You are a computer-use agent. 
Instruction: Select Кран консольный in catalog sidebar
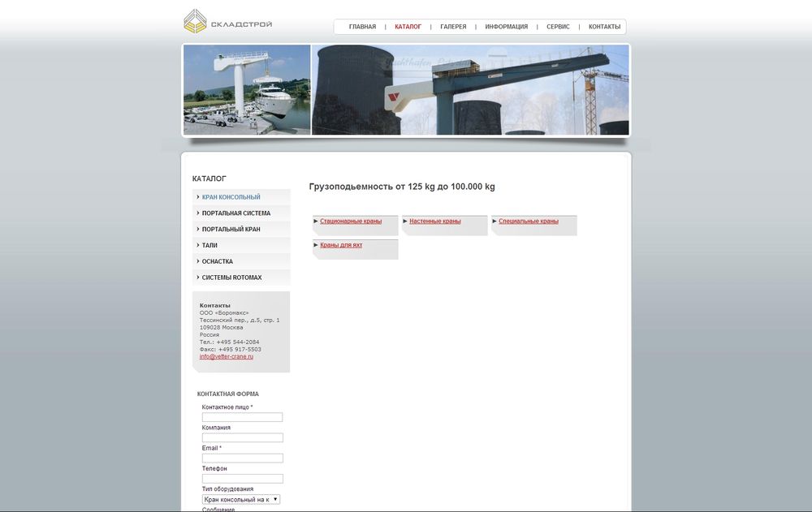point(231,197)
